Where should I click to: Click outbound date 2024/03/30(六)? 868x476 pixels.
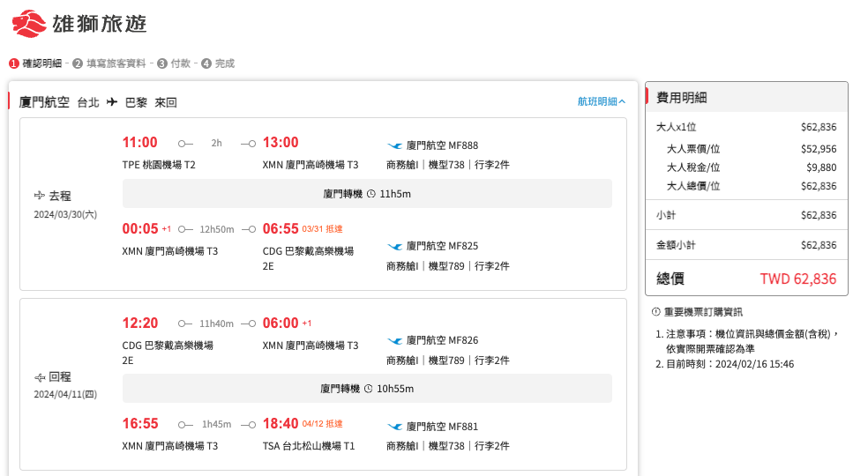(65, 215)
